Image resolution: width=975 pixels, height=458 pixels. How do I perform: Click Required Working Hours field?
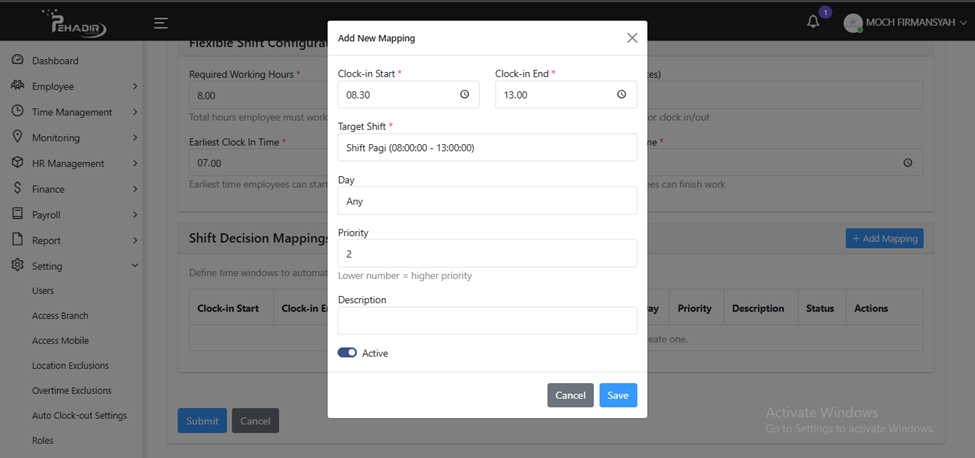tap(258, 96)
